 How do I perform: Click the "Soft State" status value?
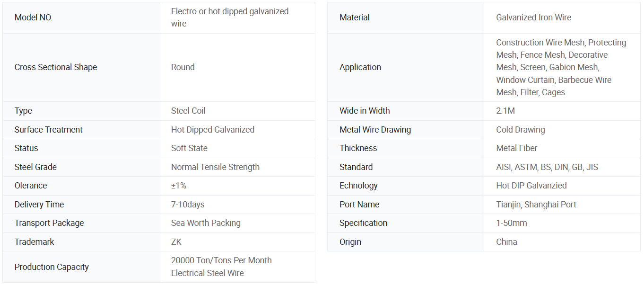[x=189, y=148]
